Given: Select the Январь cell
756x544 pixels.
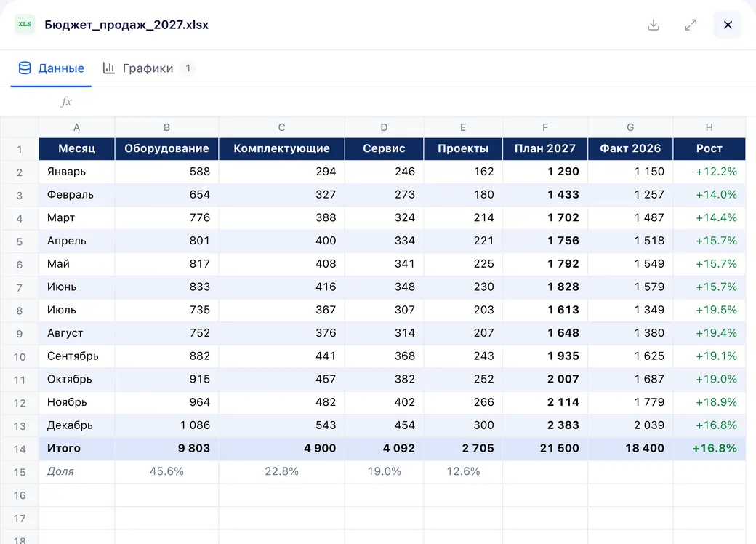Looking at the screenshot, I should coord(76,172).
